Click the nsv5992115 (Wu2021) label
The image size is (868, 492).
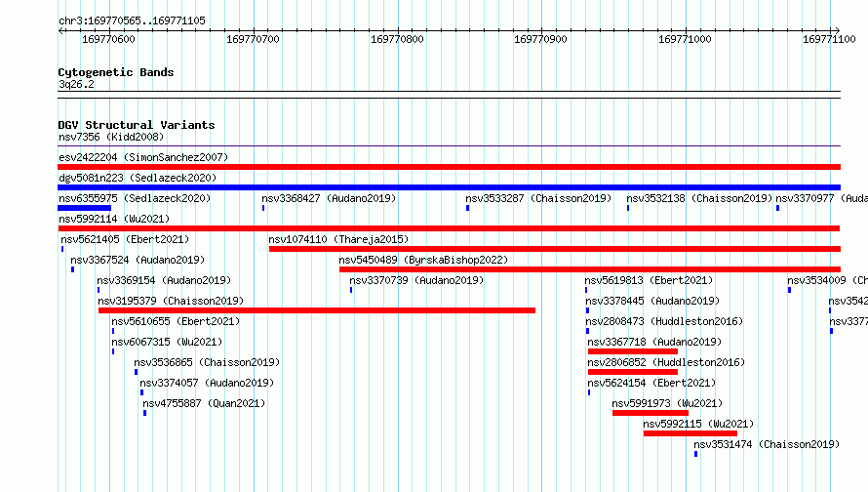click(698, 424)
